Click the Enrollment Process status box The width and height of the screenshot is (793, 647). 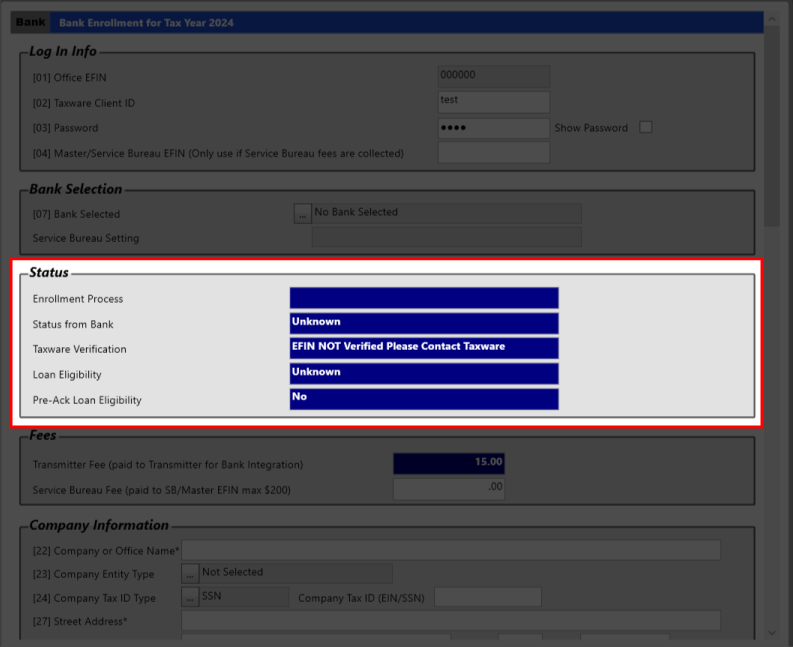pyautogui.click(x=424, y=298)
